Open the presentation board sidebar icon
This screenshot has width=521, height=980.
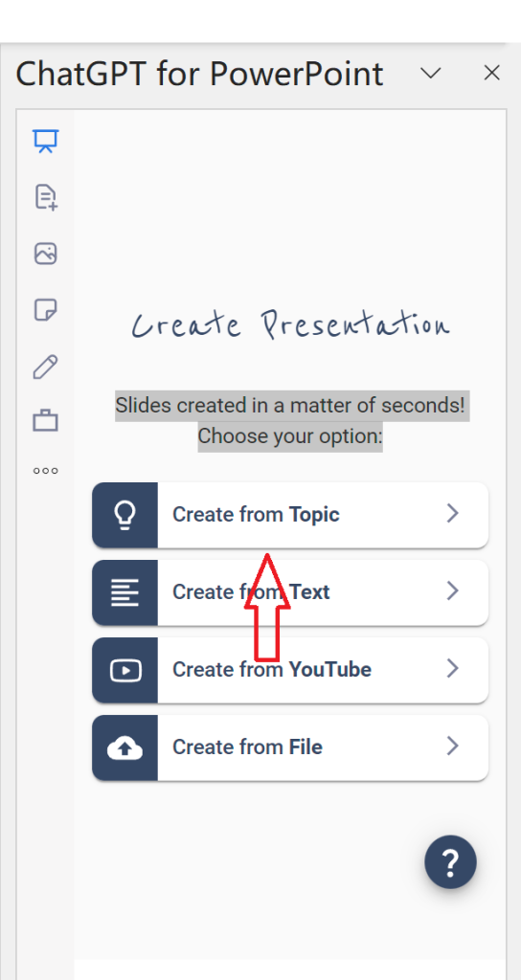[x=46, y=142]
